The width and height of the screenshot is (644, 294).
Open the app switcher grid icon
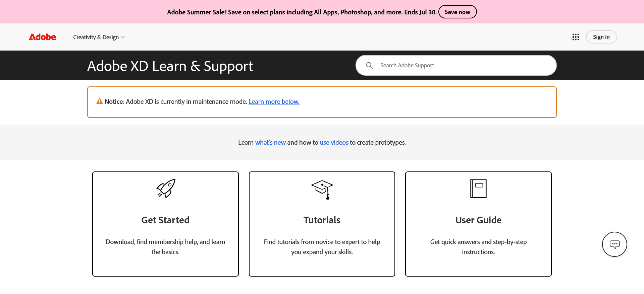coord(576,37)
